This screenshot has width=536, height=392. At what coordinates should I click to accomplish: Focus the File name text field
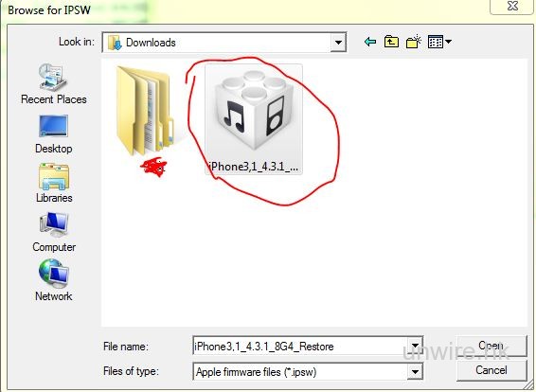point(300,347)
